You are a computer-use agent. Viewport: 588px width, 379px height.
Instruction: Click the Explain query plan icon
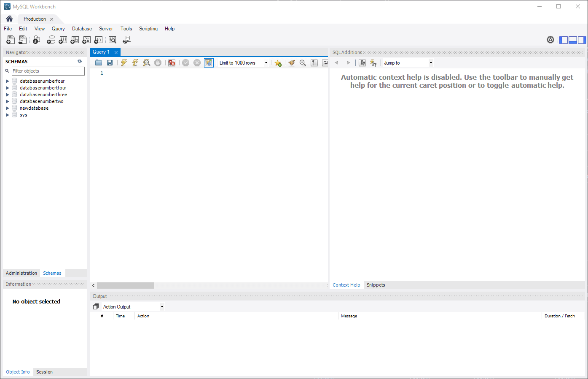click(x=146, y=63)
